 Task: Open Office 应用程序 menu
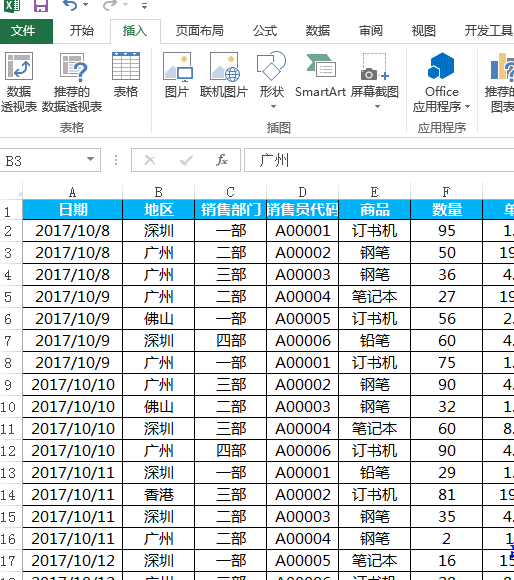coord(441,82)
